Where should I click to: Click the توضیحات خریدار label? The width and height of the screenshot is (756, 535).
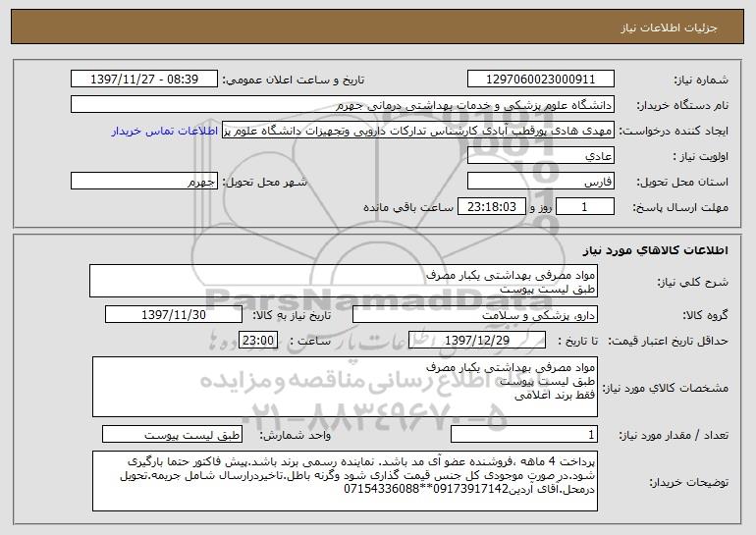pyautogui.click(x=688, y=482)
